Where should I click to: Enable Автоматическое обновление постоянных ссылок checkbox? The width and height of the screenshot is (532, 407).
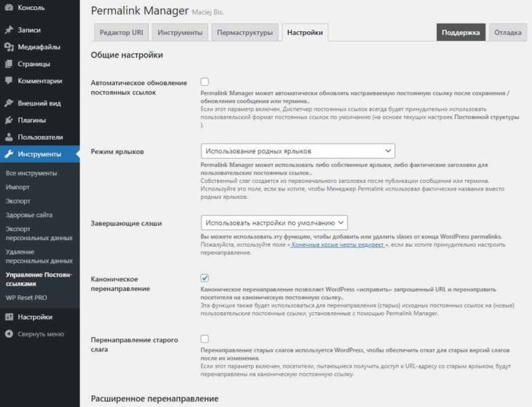coord(205,81)
